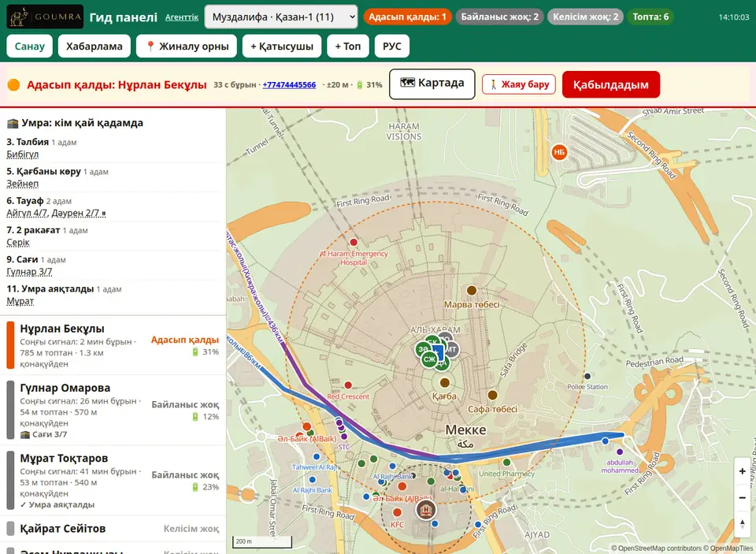Filter by Адасып қалды: 1 badge

pyautogui.click(x=407, y=17)
